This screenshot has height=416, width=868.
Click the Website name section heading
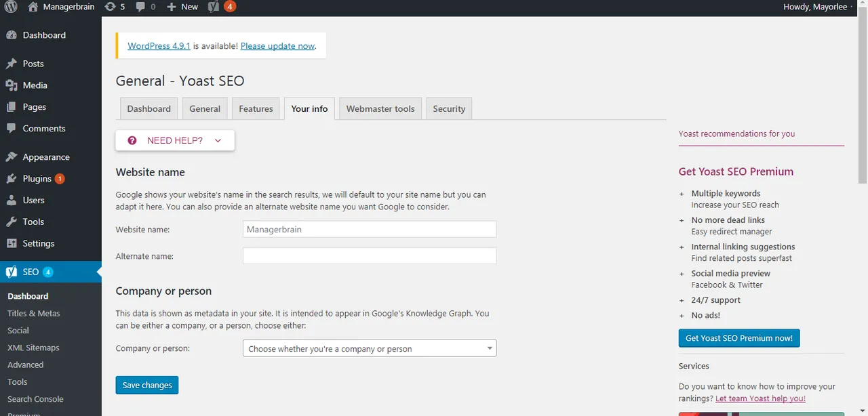tap(150, 172)
